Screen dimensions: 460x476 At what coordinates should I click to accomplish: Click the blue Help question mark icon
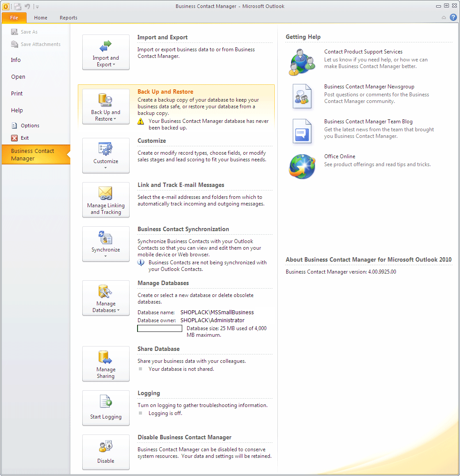coord(453,17)
